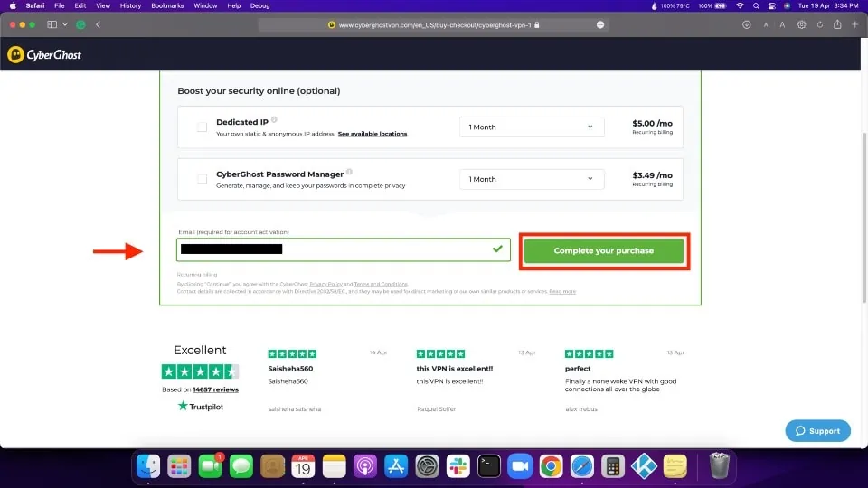Click the Complete your purchase button

tap(604, 250)
